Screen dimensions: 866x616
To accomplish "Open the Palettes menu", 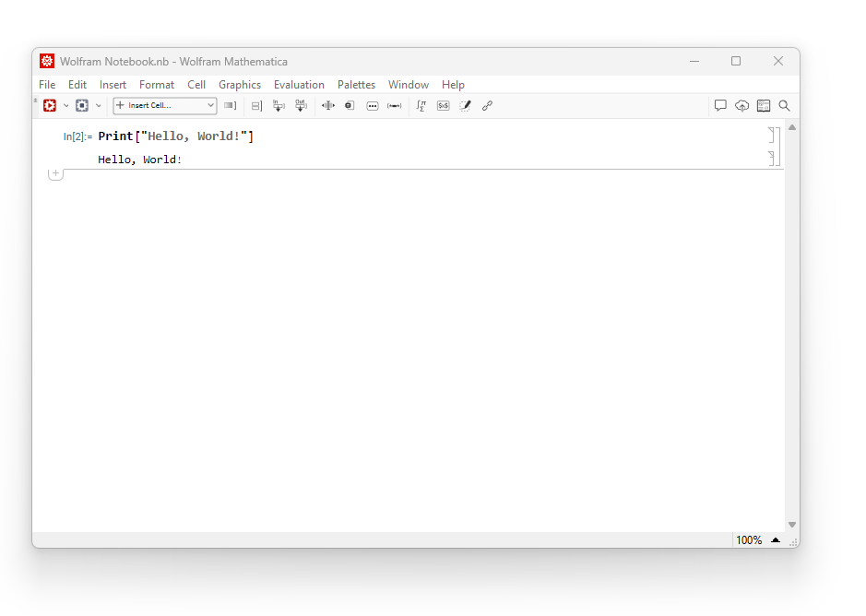I will (x=356, y=85).
